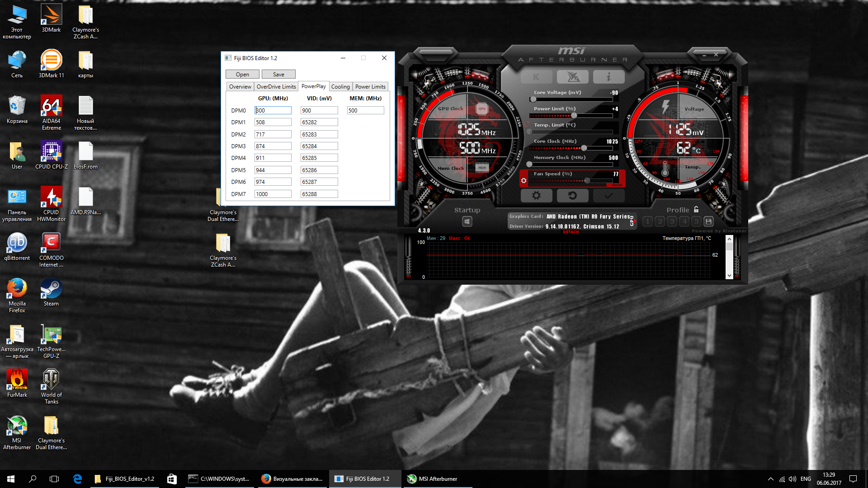Apply settings with the checkmark button
Screen dimensions: 868x488
(x=609, y=196)
